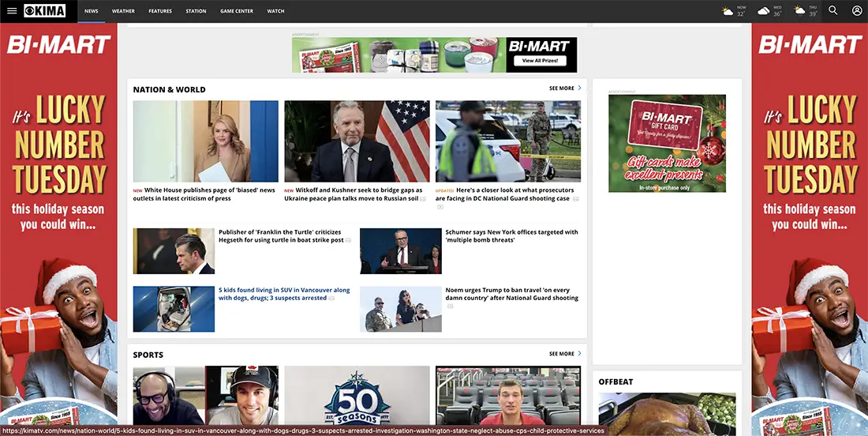
Task: Click the Noem story thumbnail
Action: 401,309
